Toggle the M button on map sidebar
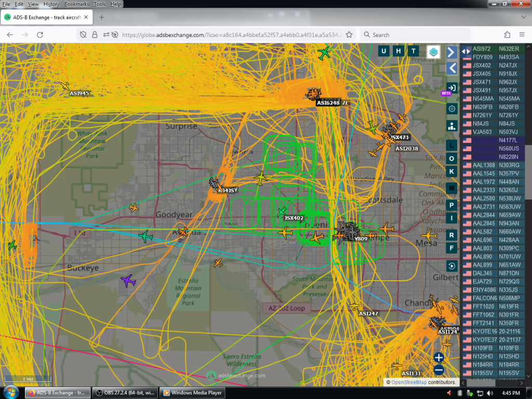 point(451,188)
